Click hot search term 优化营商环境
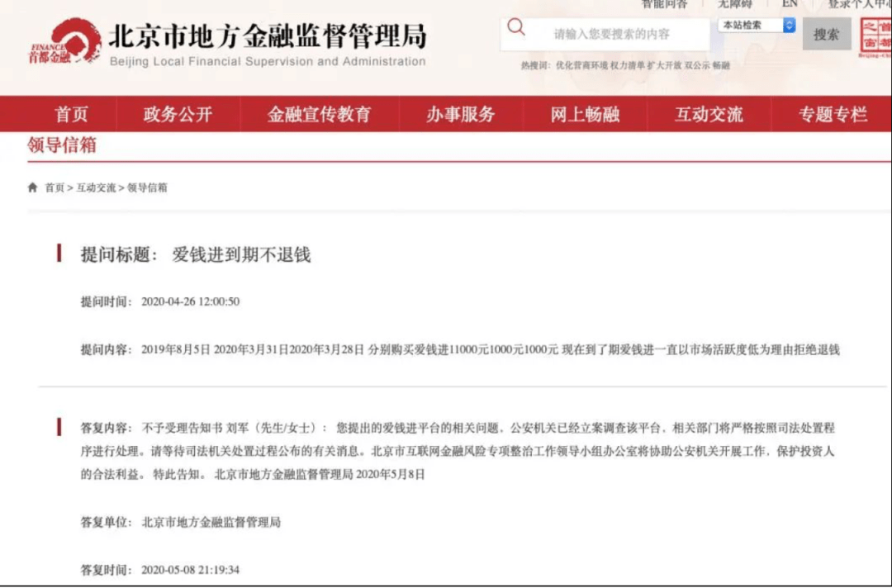 click(582, 65)
